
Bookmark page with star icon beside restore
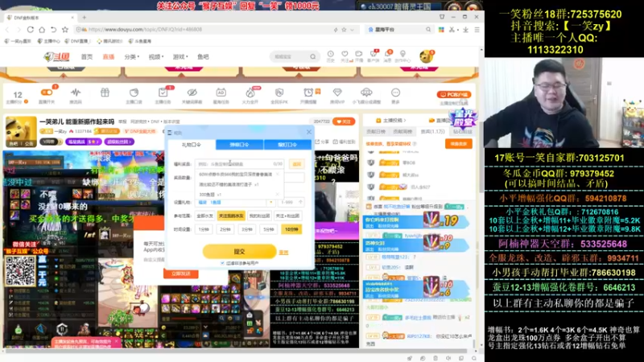(65, 30)
